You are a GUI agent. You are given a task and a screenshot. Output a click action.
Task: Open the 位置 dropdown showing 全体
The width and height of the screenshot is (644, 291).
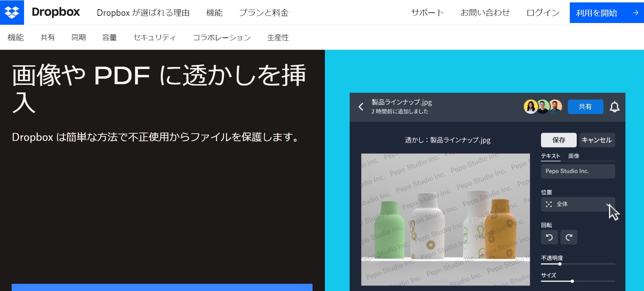(578, 204)
